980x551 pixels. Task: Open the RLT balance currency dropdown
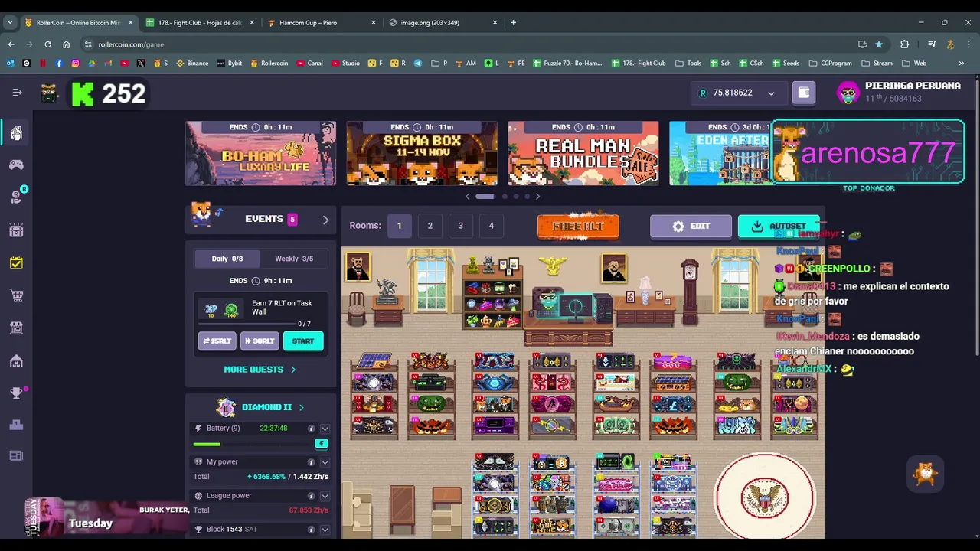point(771,93)
